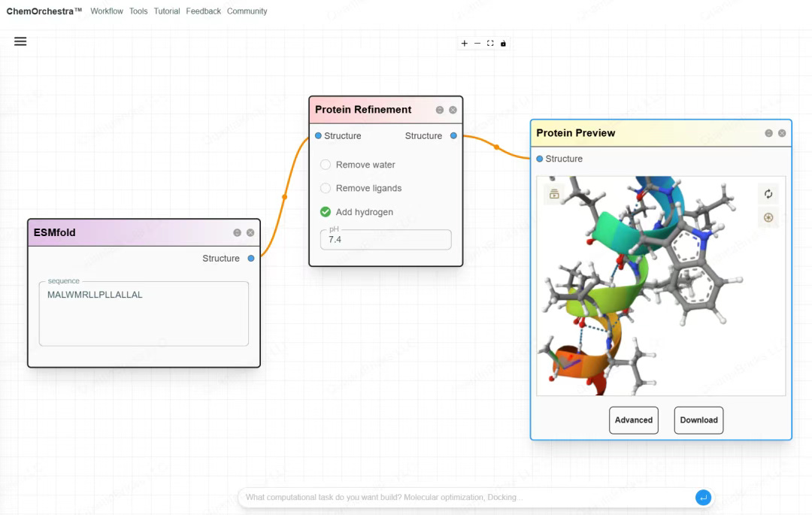Open the Community menu
812x515 pixels.
(247, 11)
